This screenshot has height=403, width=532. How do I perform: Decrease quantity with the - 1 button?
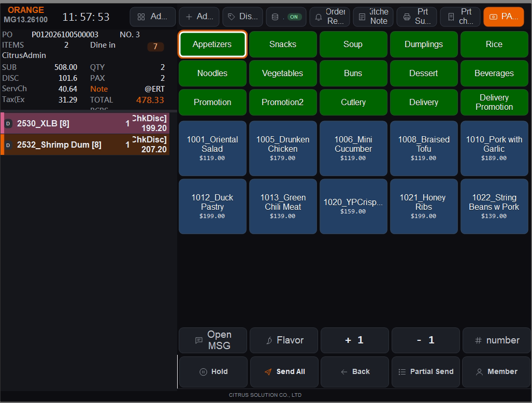pyautogui.click(x=425, y=340)
